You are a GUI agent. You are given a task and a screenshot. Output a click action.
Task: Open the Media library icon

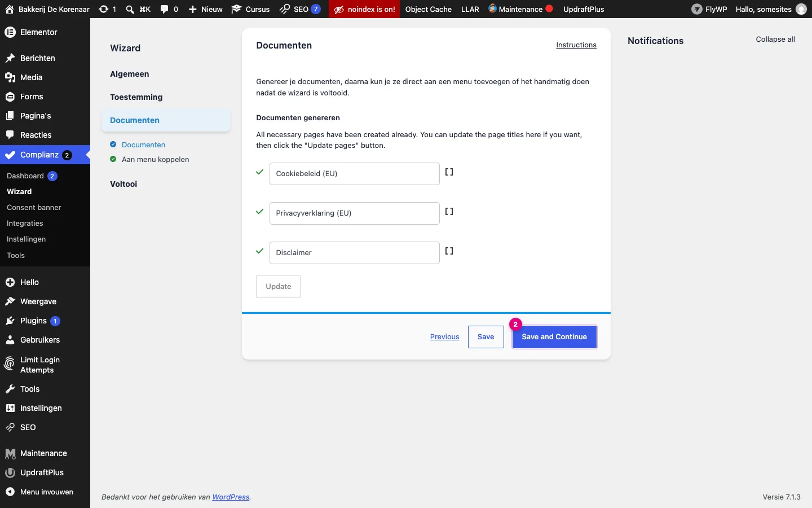[10, 77]
